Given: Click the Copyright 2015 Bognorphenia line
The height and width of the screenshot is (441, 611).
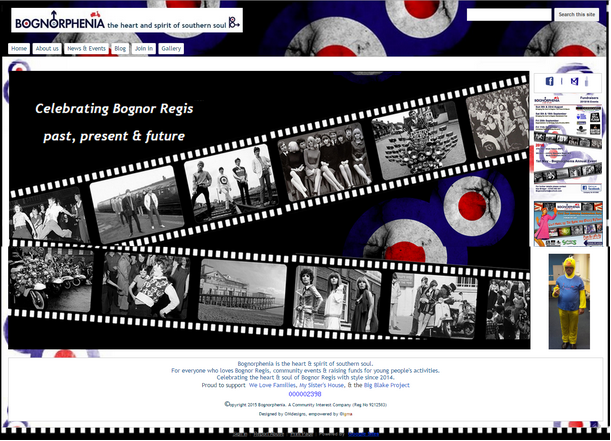Looking at the screenshot, I should pyautogui.click(x=306, y=404).
